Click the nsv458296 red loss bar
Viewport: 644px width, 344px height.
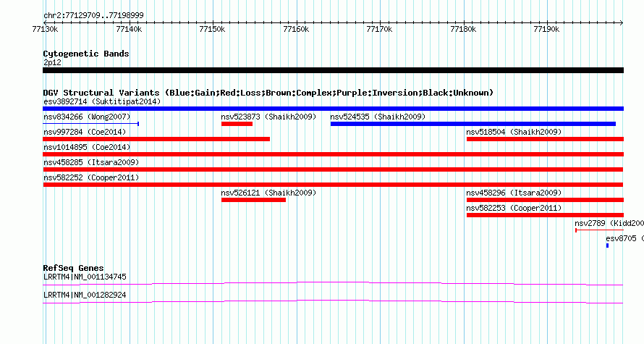545,200
